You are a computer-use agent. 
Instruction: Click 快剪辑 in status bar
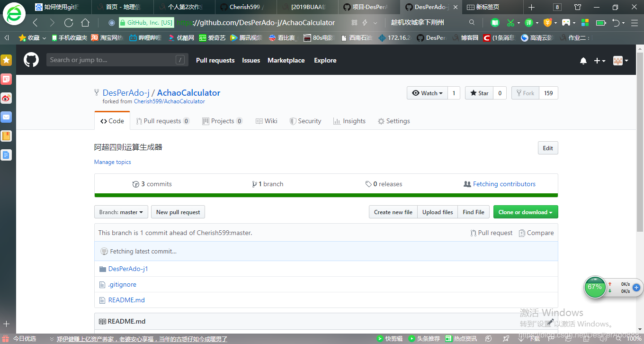(390, 339)
